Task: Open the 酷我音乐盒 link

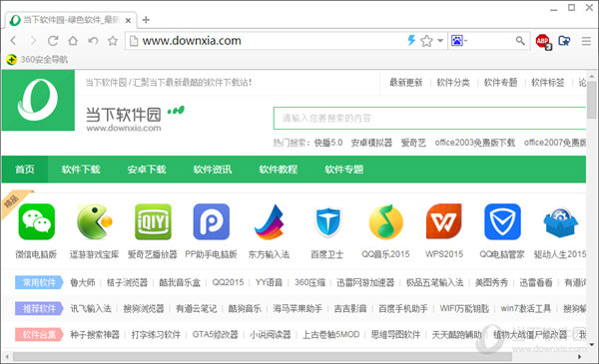Action: [180, 282]
